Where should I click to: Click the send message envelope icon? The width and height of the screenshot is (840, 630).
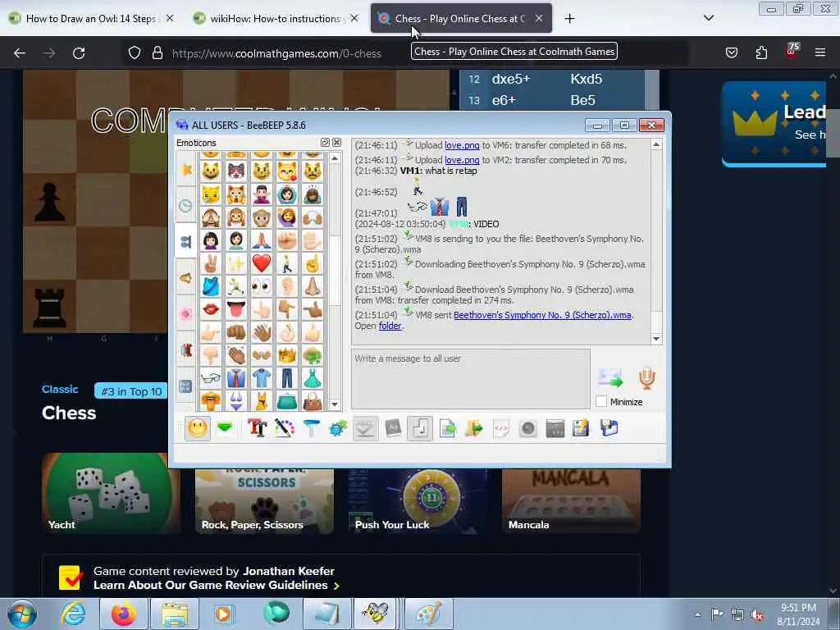coord(610,377)
